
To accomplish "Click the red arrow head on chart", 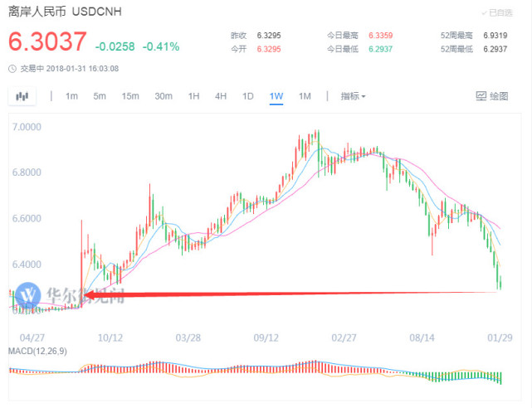I will 90,295.
